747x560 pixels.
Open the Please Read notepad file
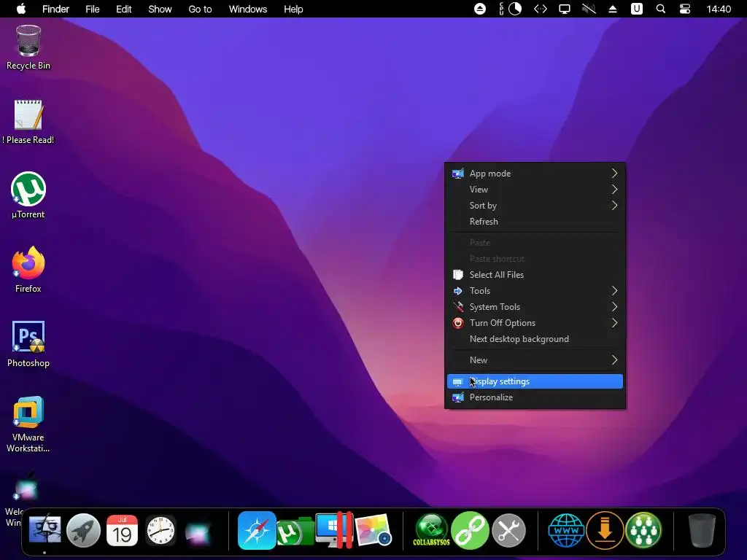(x=28, y=122)
